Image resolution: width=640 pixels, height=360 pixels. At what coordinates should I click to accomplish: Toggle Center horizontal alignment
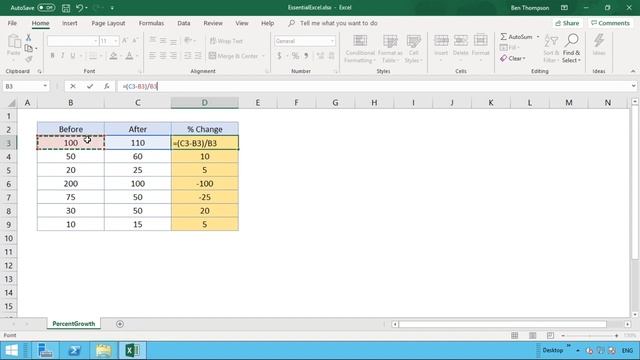(x=163, y=56)
